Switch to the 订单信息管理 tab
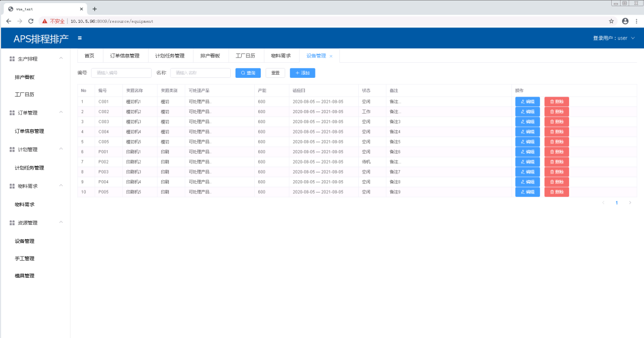The image size is (644, 338). (x=125, y=56)
